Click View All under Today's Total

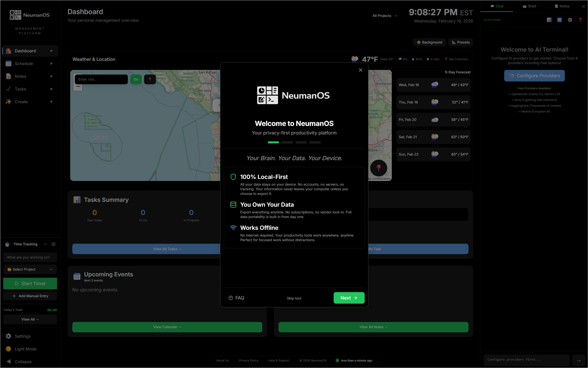coord(30,319)
